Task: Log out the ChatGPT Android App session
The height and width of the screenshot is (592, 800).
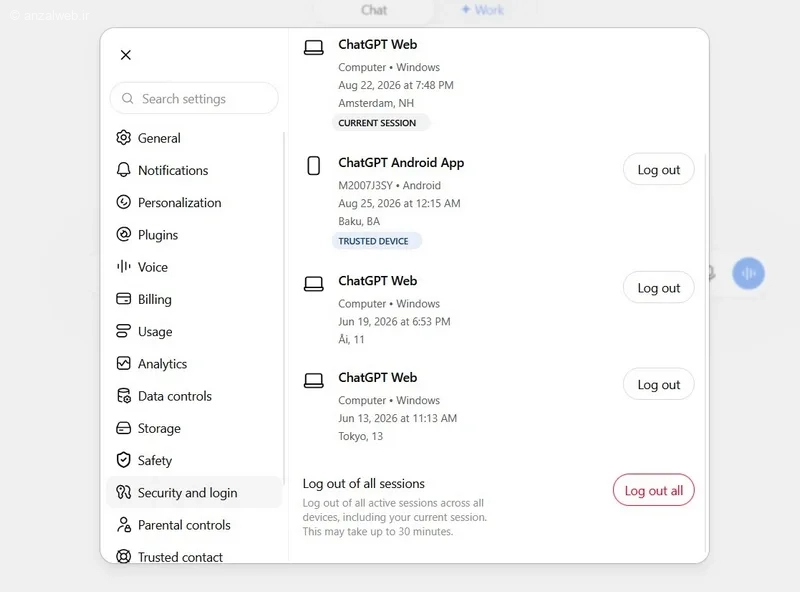Action: (x=658, y=169)
